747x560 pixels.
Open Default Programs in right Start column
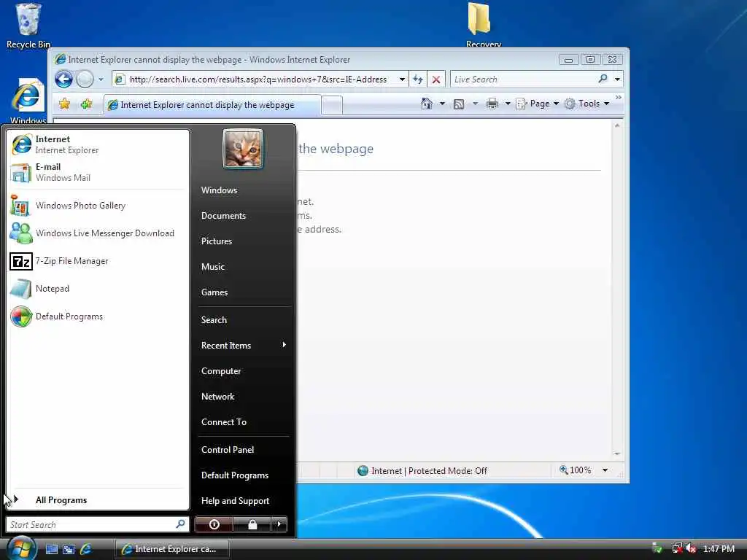tap(235, 475)
